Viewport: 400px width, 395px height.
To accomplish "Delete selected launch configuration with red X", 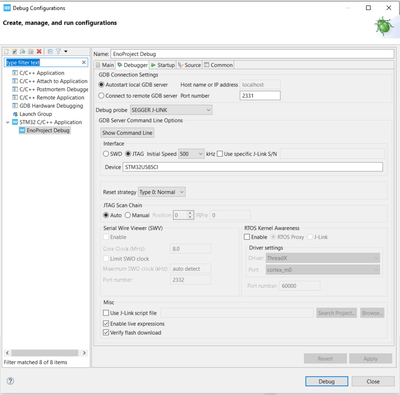I will [x=39, y=51].
